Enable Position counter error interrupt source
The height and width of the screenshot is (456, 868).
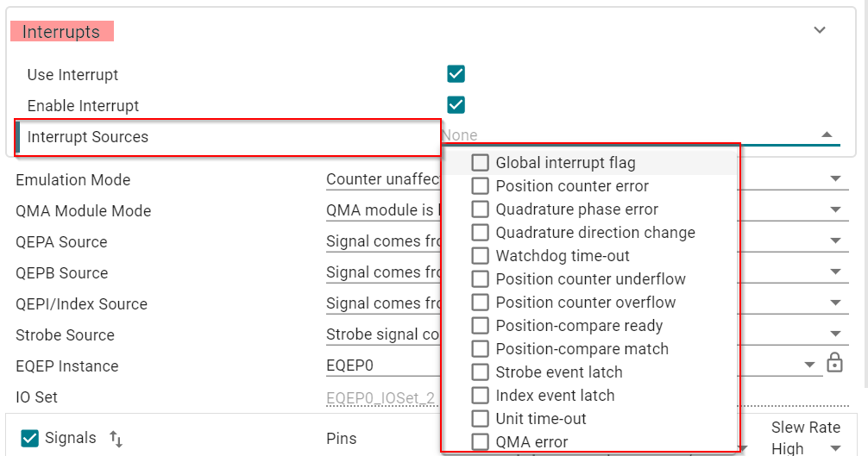pos(481,185)
